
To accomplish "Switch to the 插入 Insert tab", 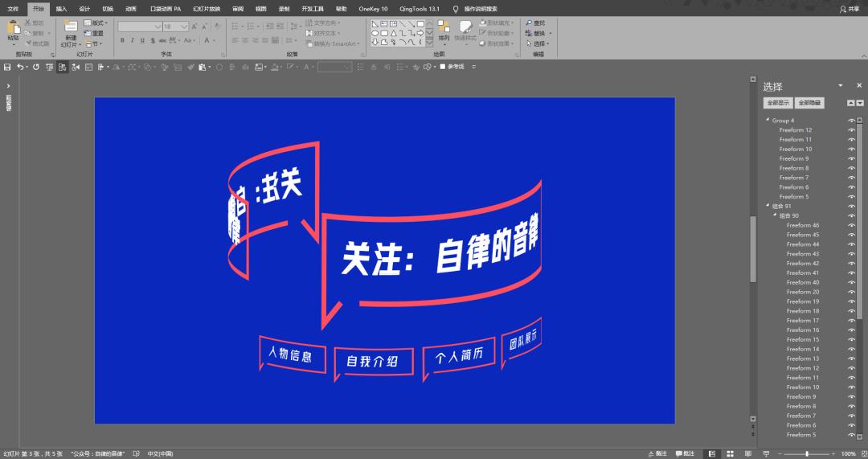I will (x=61, y=9).
